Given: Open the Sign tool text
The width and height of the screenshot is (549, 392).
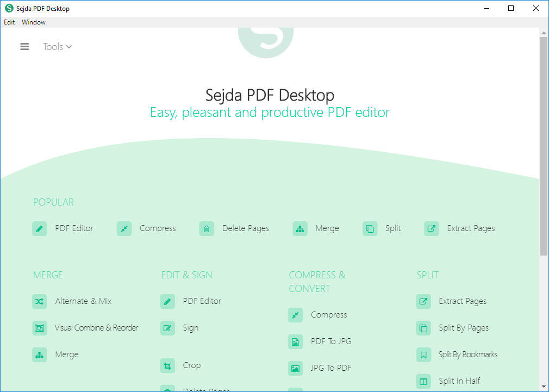Looking at the screenshot, I should (x=190, y=328).
